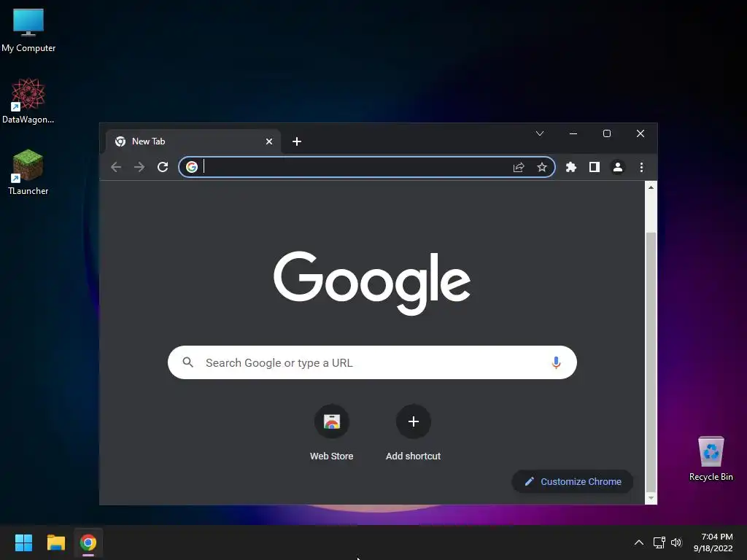
Task: Open a new tab with plus button
Action: (x=297, y=141)
